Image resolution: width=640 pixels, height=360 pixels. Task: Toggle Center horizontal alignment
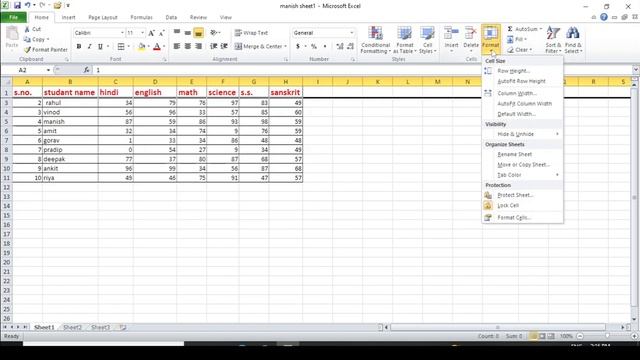click(x=188, y=46)
